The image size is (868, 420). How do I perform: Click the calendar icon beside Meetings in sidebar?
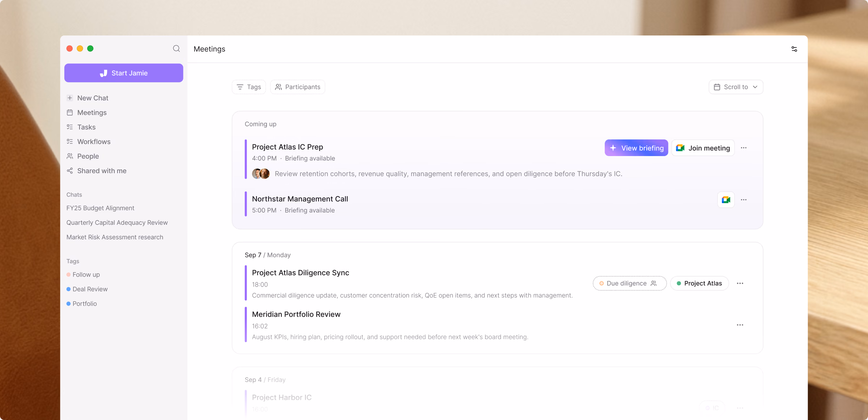(x=70, y=113)
